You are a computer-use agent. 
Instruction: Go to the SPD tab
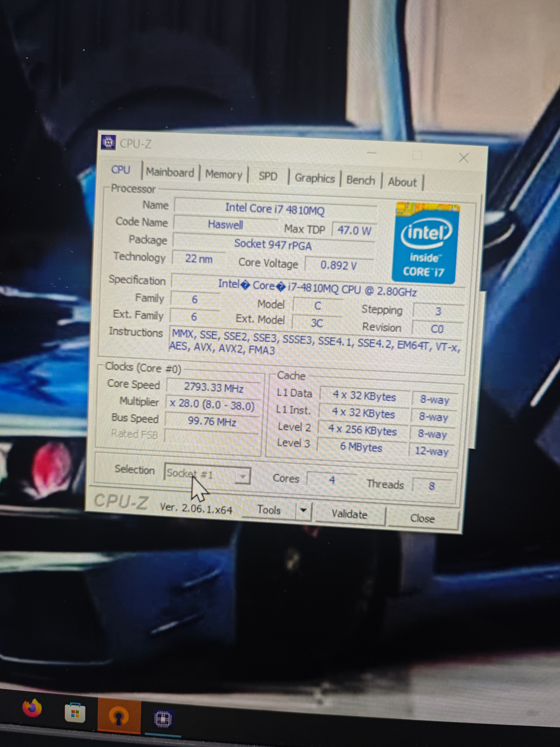(268, 176)
